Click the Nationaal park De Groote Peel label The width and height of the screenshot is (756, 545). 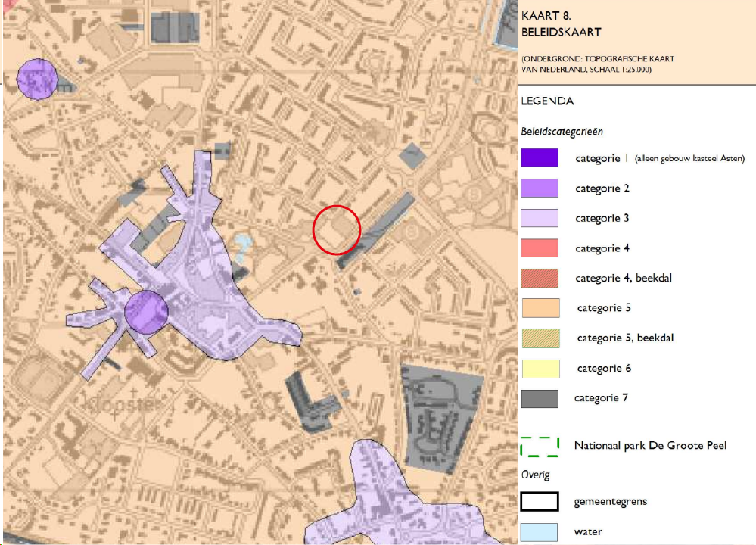coord(652,446)
